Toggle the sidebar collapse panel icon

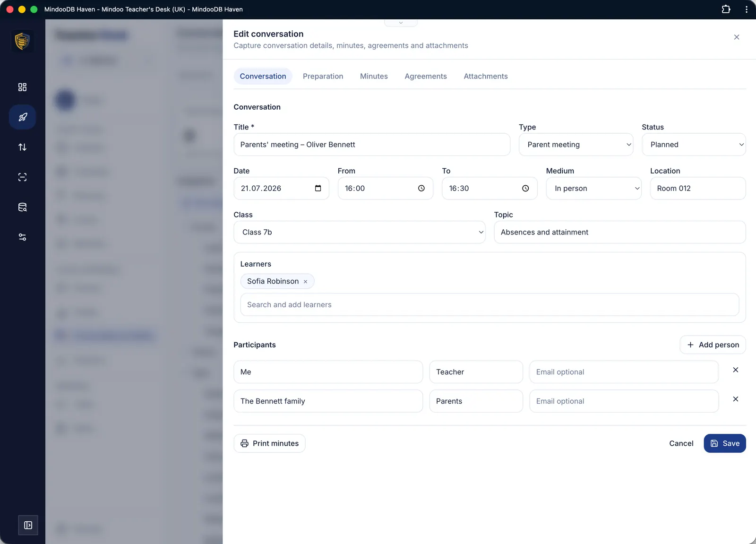coord(28,525)
